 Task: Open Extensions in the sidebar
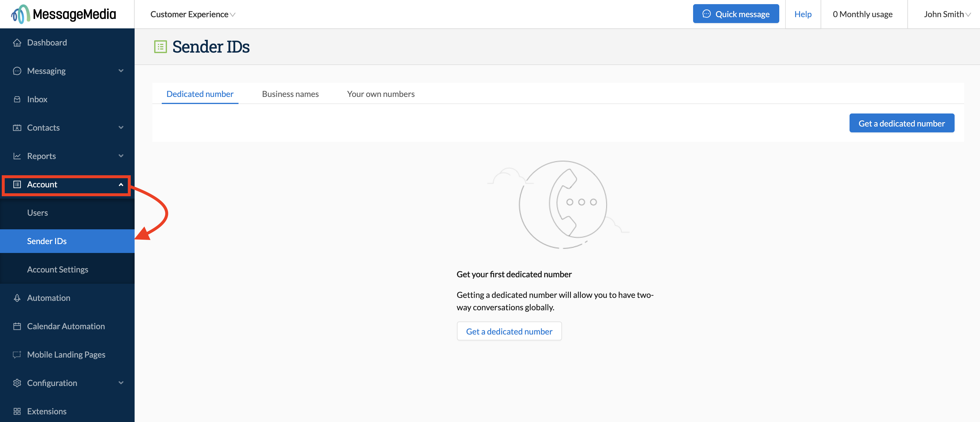pos(67,411)
